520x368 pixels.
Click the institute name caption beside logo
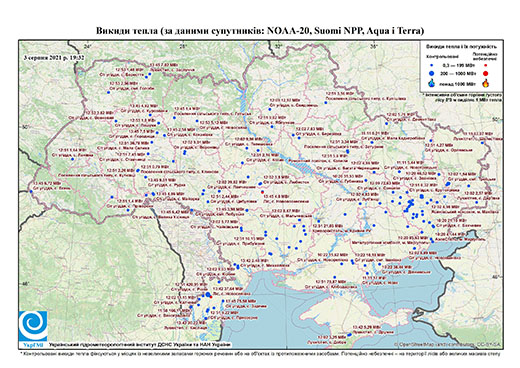(140, 345)
